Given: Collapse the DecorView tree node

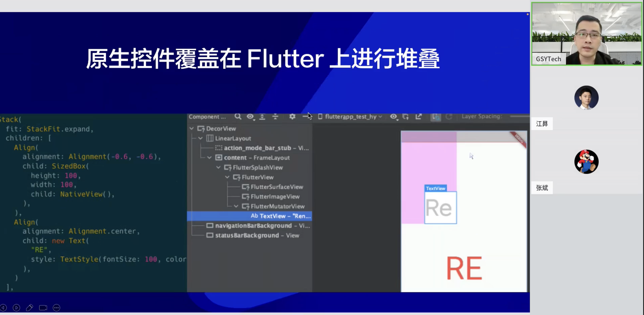Looking at the screenshot, I should point(192,128).
